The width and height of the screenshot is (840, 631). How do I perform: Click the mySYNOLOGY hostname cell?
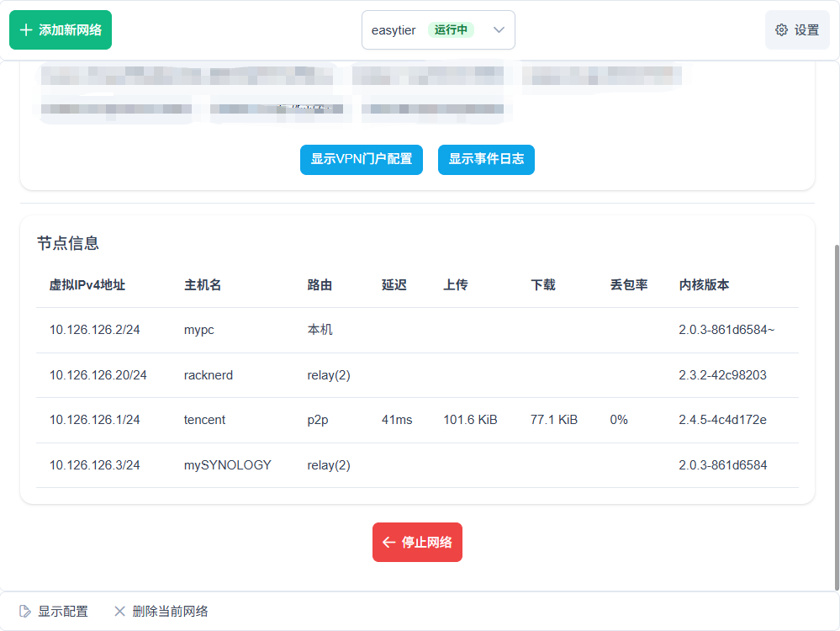tap(228, 465)
